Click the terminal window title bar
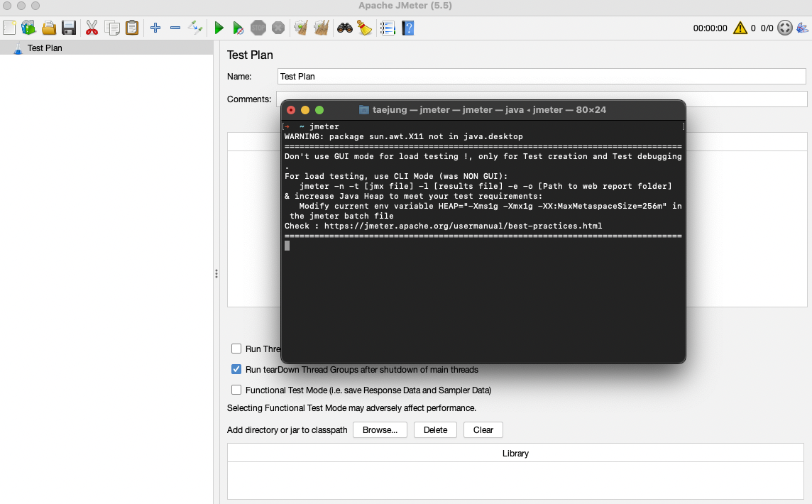 [x=483, y=110]
